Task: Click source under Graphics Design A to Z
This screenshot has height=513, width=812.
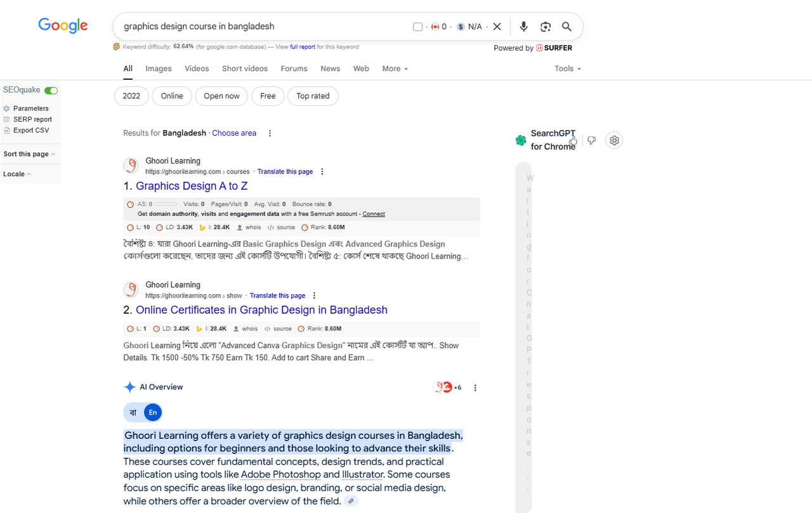Action: (x=282, y=227)
